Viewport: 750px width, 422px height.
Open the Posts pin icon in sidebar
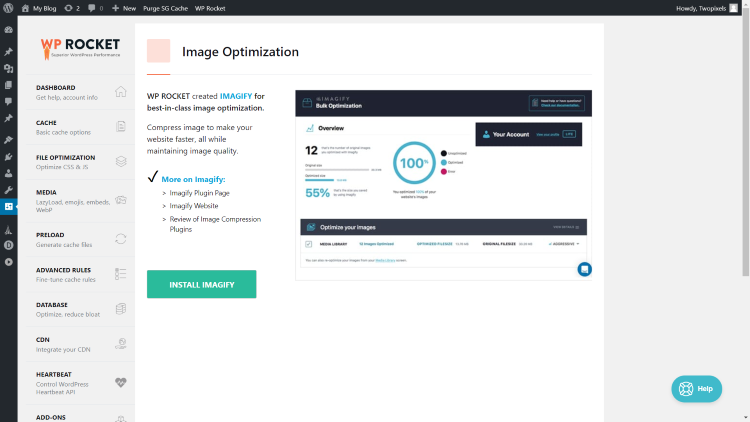tap(9, 52)
